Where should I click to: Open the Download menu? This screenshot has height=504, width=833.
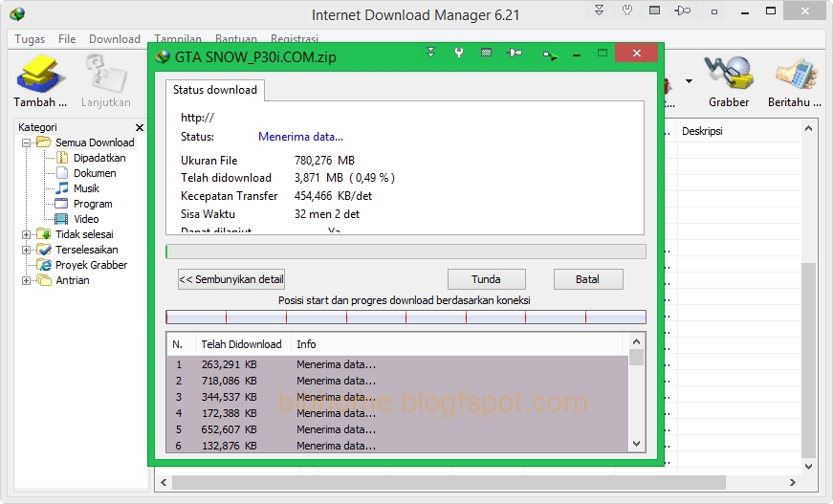point(115,39)
